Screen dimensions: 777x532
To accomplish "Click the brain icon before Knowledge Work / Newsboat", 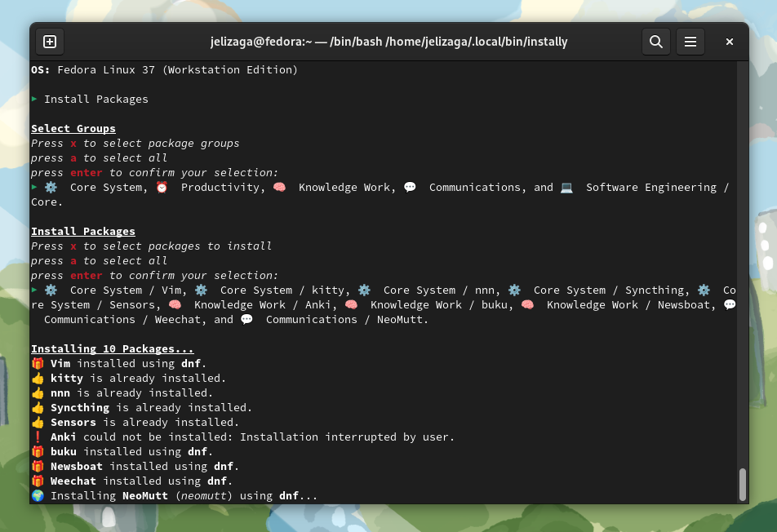I will (x=528, y=304).
